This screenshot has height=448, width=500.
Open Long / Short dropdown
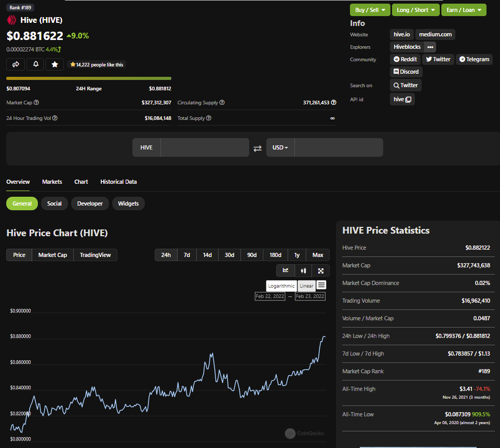point(416,10)
